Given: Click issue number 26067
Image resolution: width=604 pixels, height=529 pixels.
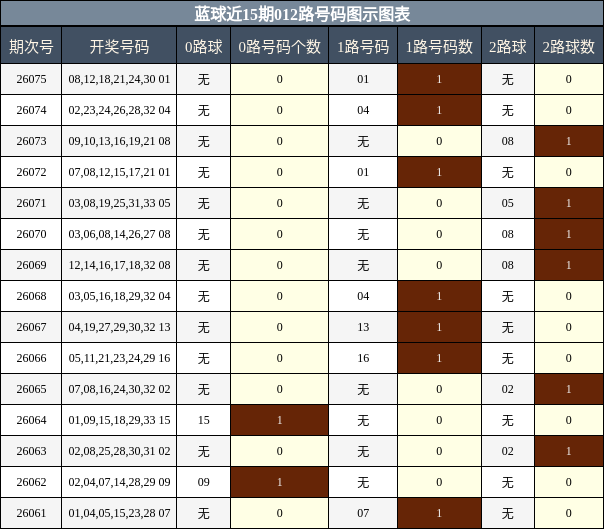Looking at the screenshot, I should point(31,327).
